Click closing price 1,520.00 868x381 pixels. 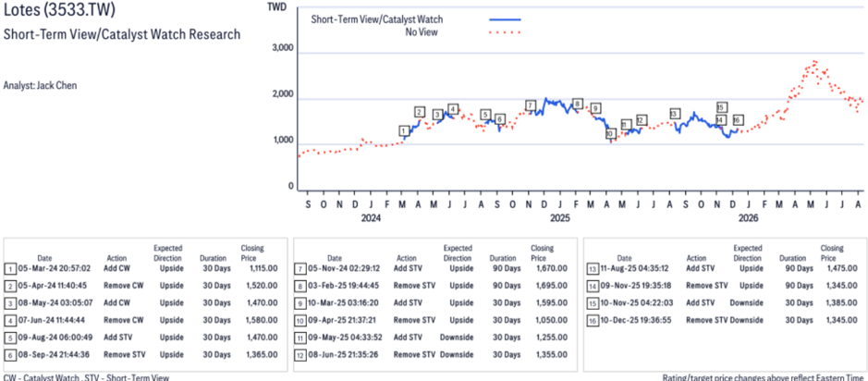(x=262, y=287)
